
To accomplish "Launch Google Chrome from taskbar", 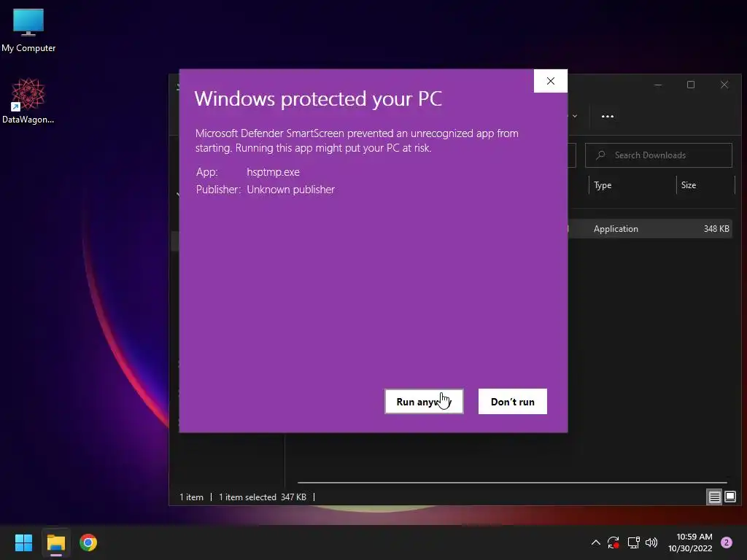I will point(88,542).
